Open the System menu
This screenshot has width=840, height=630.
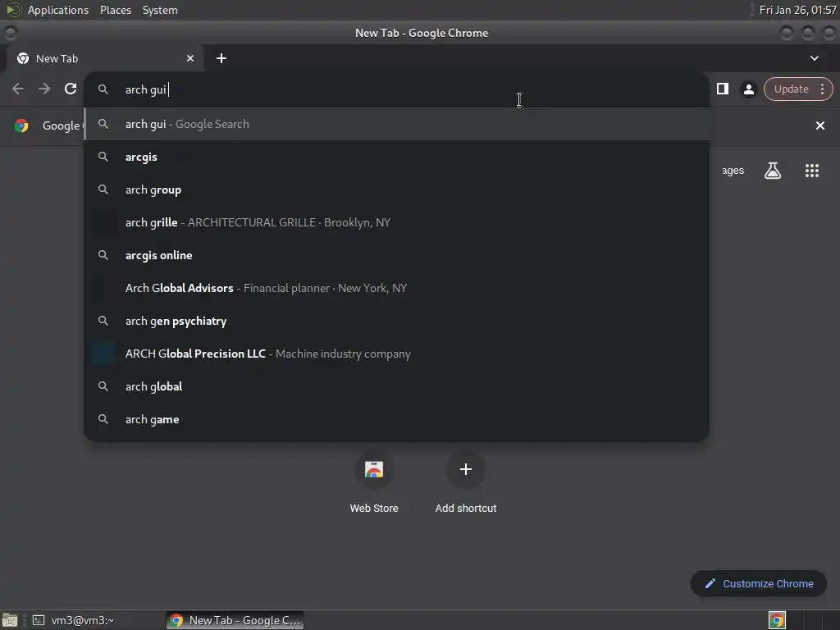[x=160, y=10]
